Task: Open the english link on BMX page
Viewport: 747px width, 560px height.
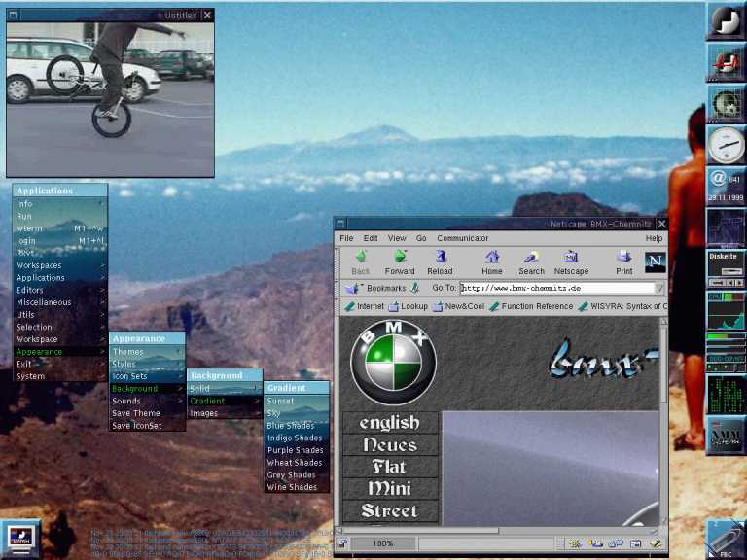Action: 390,423
